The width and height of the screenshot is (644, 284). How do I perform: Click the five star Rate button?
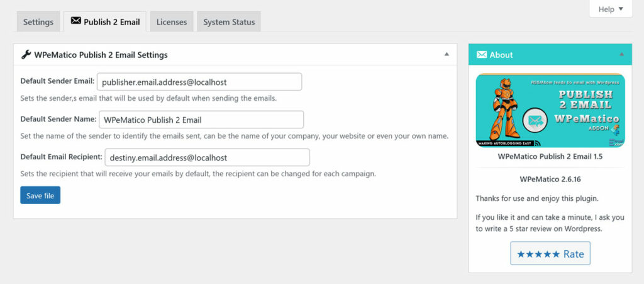tap(550, 254)
